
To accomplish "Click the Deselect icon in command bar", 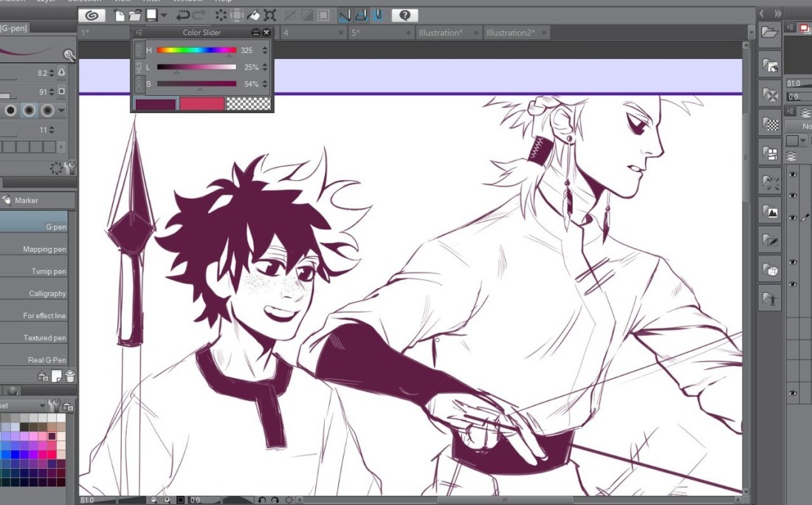I will coord(291,16).
